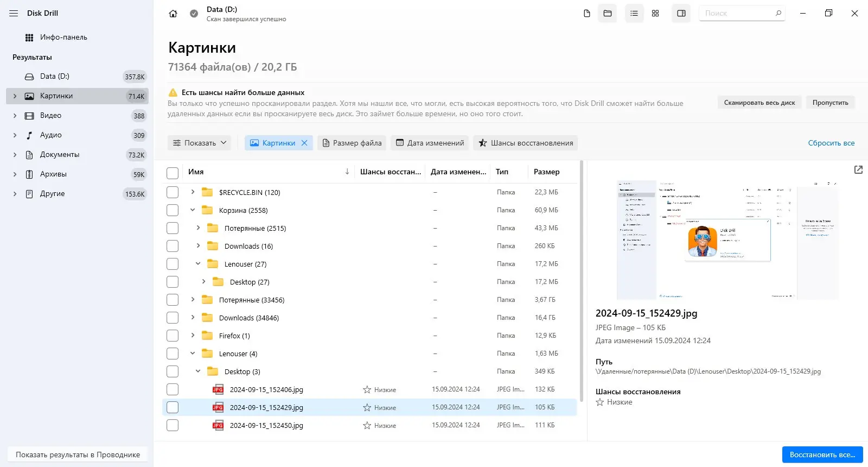The image size is (868, 467).
Task: Click Сканировать весь диск button
Action: pyautogui.click(x=759, y=103)
